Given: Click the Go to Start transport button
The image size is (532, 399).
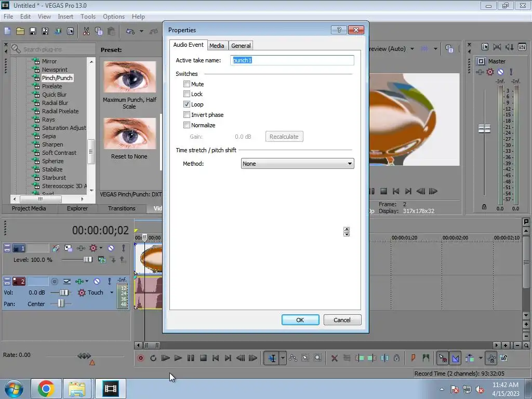Looking at the screenshot, I should [x=216, y=358].
